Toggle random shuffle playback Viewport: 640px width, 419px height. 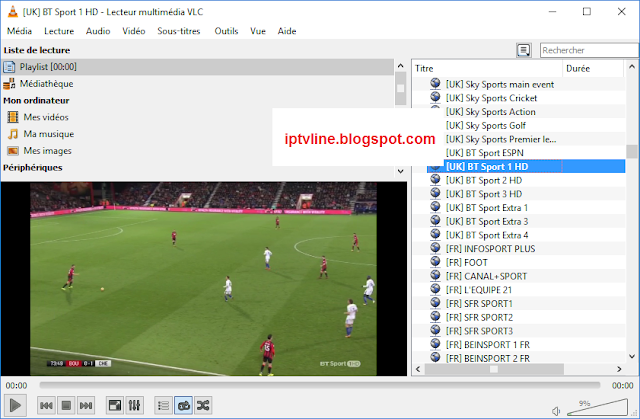(203, 406)
